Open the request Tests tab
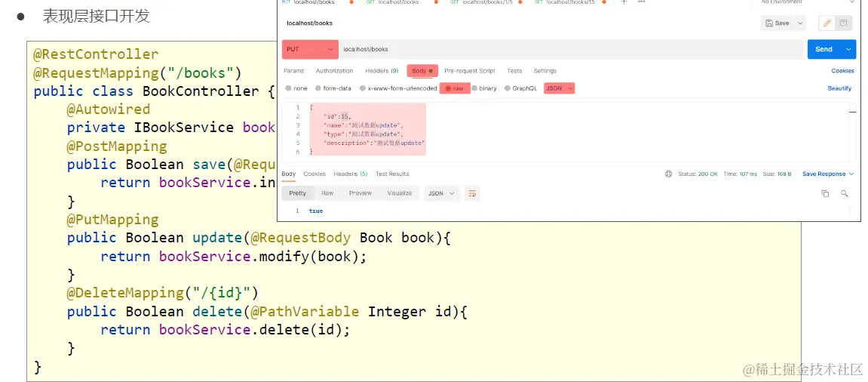This screenshot has height=382, width=868. tap(514, 71)
